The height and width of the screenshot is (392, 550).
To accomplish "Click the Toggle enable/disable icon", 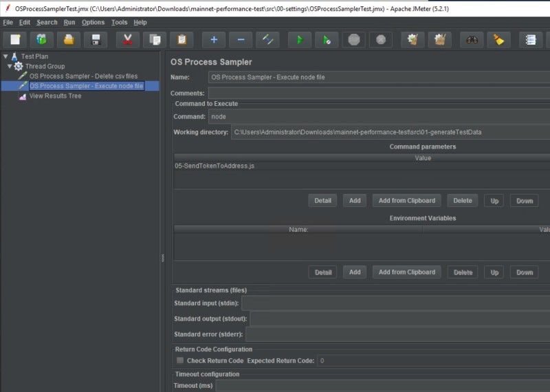I will [267, 40].
